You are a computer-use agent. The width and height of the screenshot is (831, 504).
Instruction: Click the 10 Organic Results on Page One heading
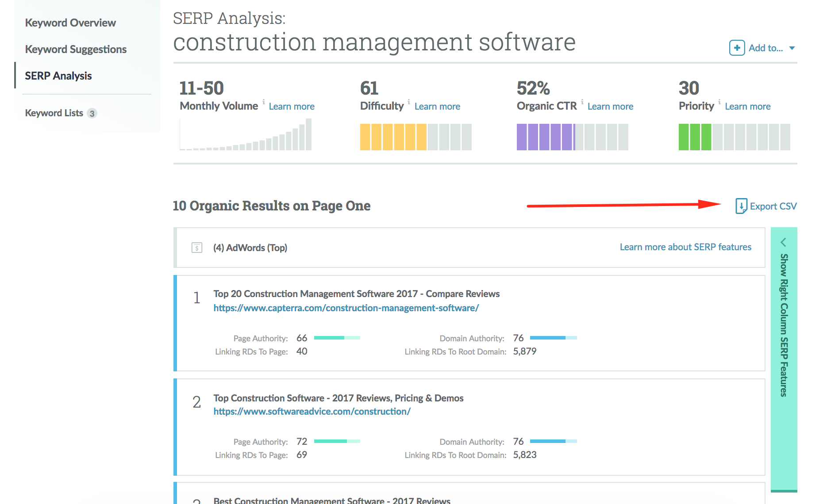pyautogui.click(x=271, y=206)
